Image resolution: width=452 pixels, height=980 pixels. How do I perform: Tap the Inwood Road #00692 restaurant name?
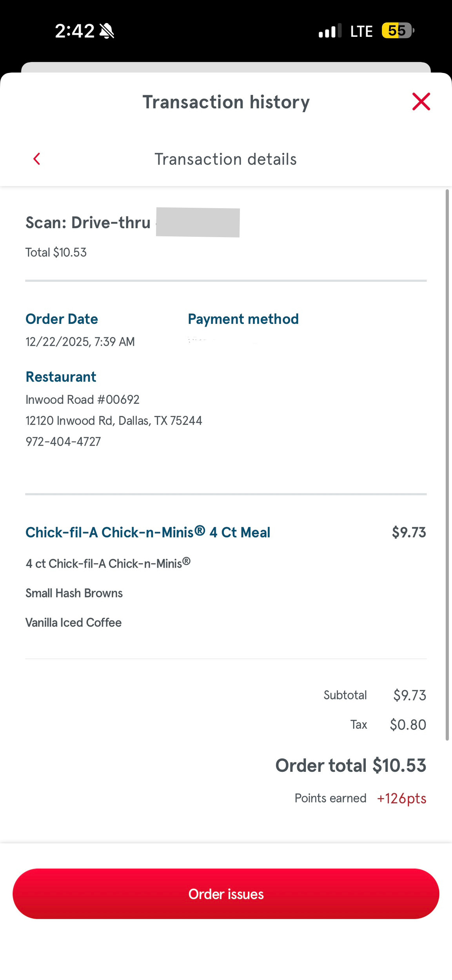(x=82, y=399)
